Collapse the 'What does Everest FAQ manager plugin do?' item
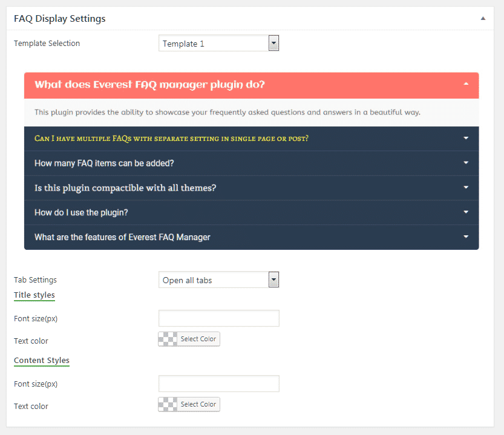Image resolution: width=504 pixels, height=435 pixels. tap(466, 84)
